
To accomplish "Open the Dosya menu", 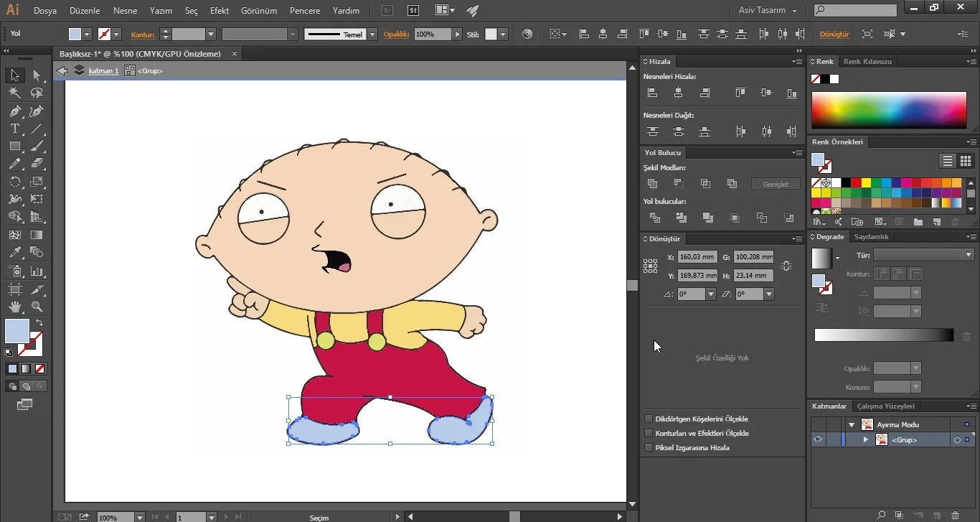I will click(45, 11).
